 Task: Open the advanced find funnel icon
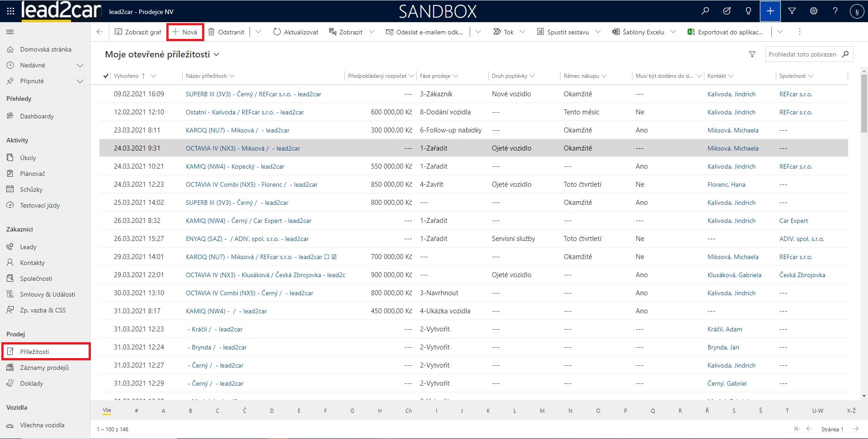coord(792,11)
